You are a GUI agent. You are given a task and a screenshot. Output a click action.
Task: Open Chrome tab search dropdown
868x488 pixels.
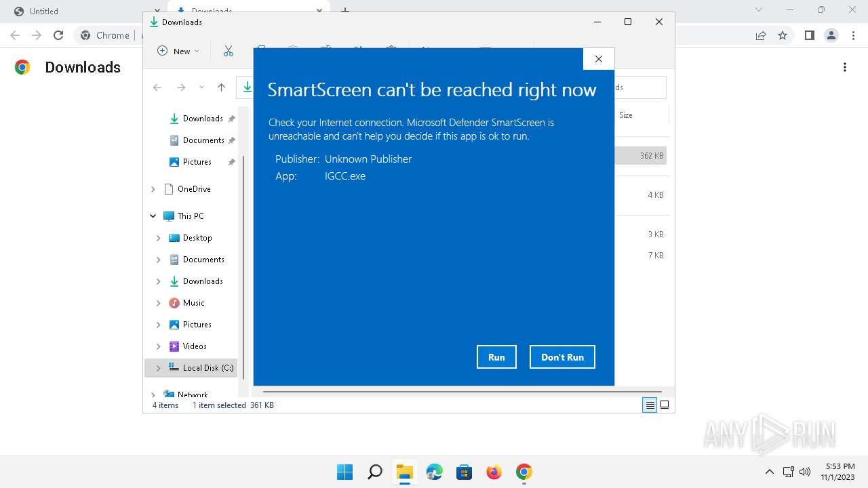tap(759, 10)
